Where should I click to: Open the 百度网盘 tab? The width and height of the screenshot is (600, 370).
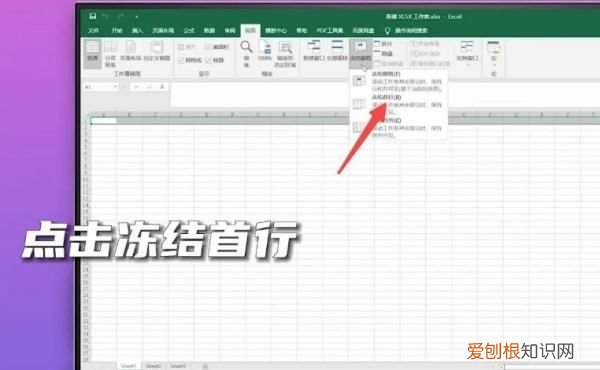pos(363,30)
